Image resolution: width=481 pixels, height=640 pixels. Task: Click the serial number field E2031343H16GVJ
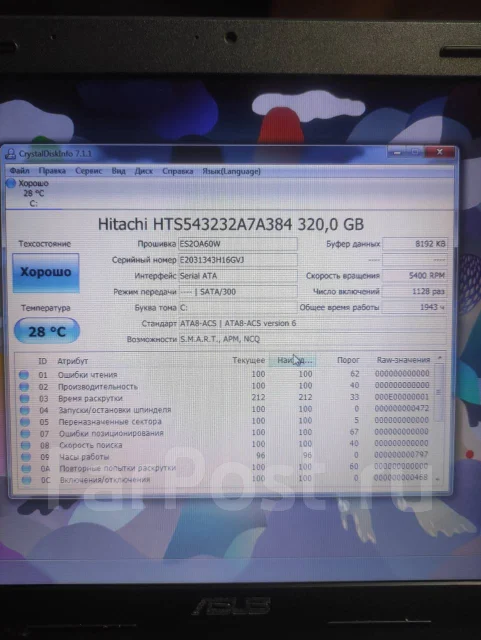tap(238, 260)
